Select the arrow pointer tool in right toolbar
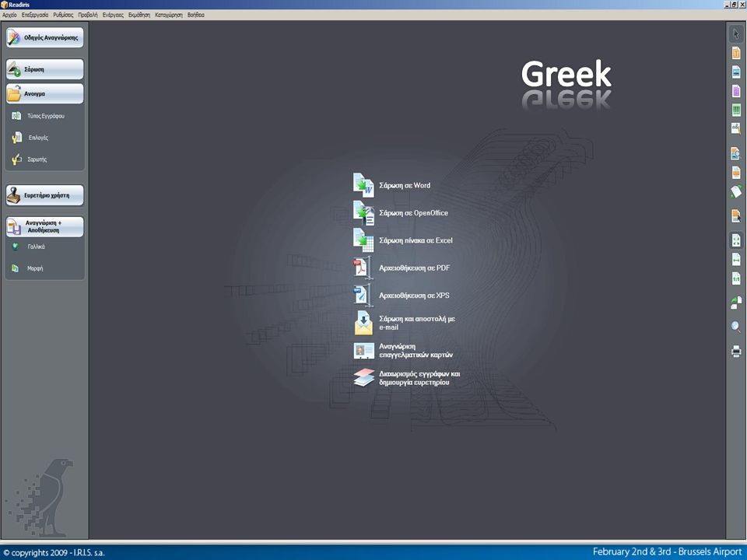This screenshot has height=560, width=747. [736, 33]
